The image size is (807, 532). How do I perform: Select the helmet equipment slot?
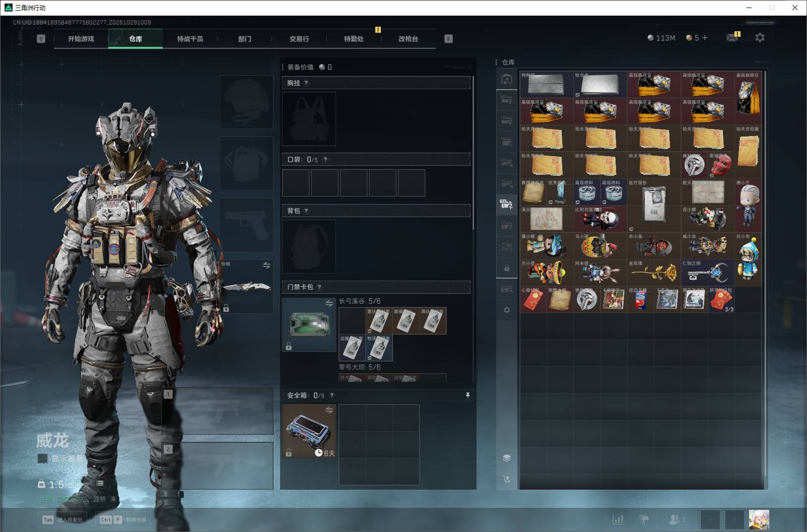[x=246, y=102]
